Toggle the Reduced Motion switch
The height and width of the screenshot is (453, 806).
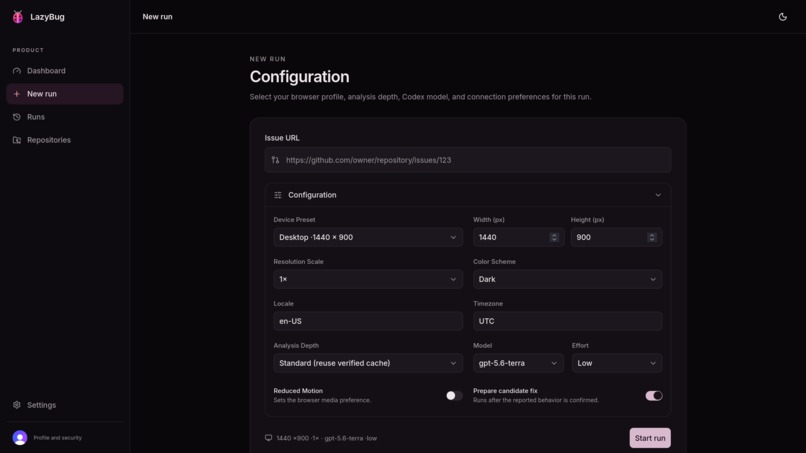point(454,395)
